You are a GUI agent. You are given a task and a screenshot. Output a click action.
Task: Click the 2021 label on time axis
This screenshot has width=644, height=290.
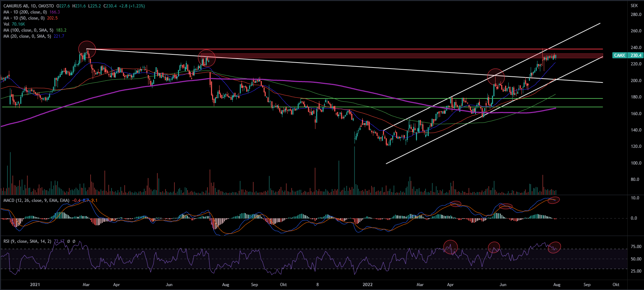[x=35, y=285]
